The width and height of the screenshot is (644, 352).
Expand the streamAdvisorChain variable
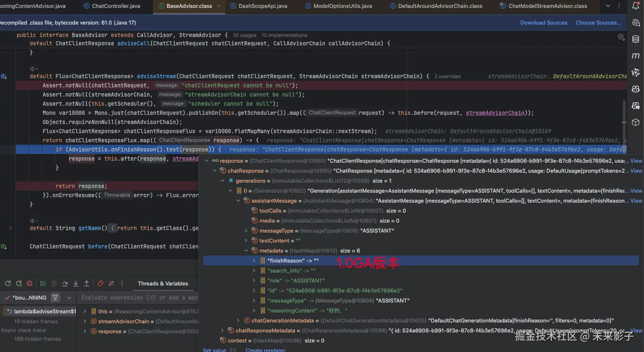coord(85,322)
